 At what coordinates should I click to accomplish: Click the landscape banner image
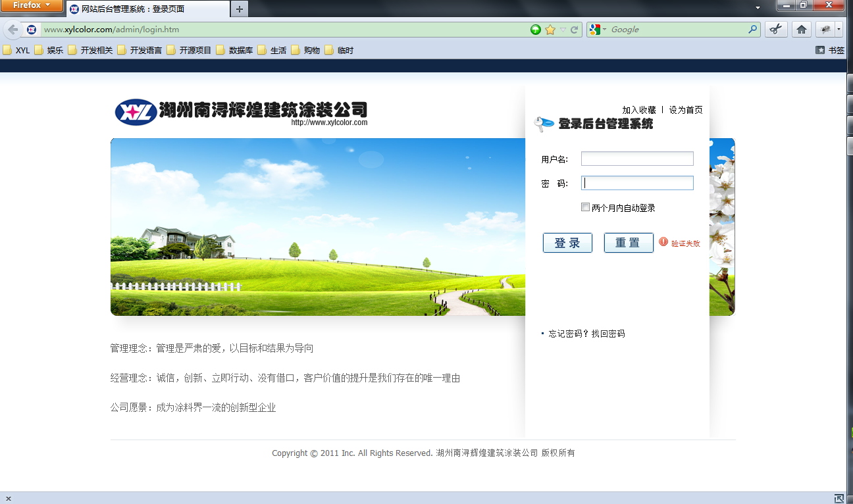(318, 227)
